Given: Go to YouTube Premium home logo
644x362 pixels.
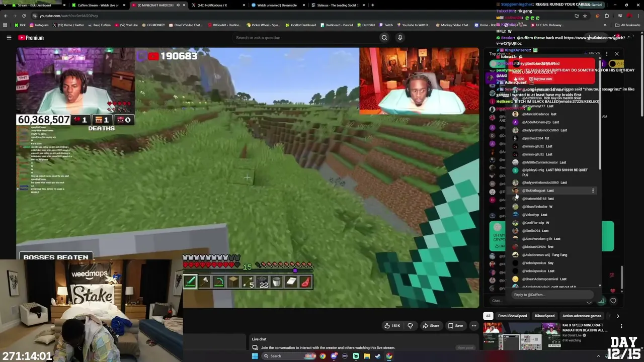Looking at the screenshot, I should pos(31,38).
